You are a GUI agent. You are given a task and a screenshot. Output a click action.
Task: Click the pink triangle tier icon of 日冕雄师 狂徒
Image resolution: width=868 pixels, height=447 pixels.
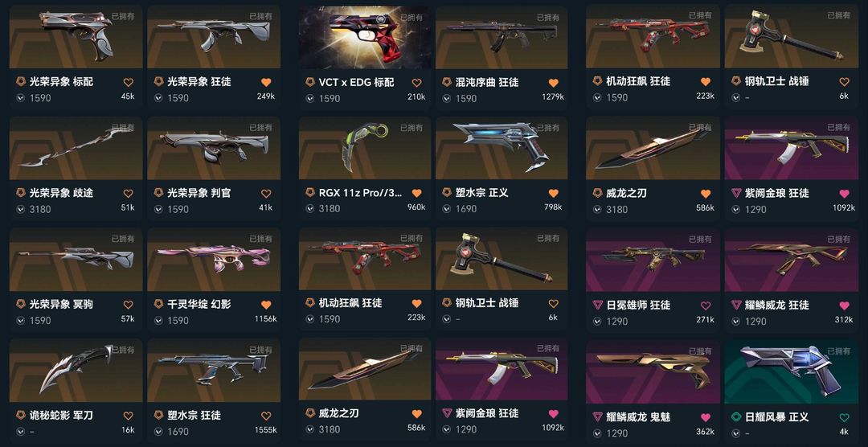[x=598, y=306]
